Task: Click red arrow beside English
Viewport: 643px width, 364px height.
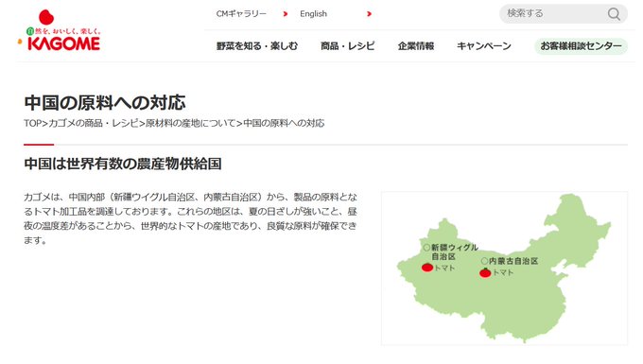Action: (x=369, y=14)
